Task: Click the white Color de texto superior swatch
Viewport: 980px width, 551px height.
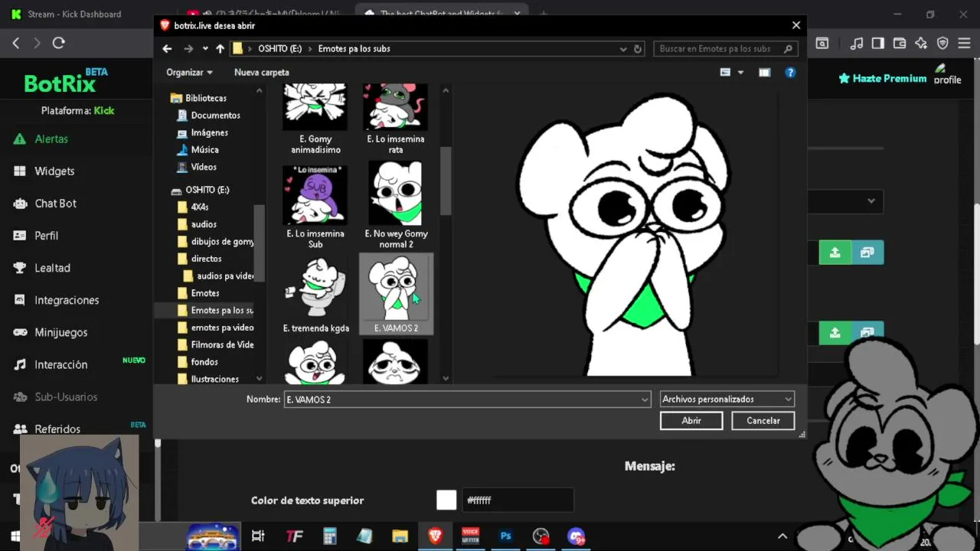Action: (446, 500)
